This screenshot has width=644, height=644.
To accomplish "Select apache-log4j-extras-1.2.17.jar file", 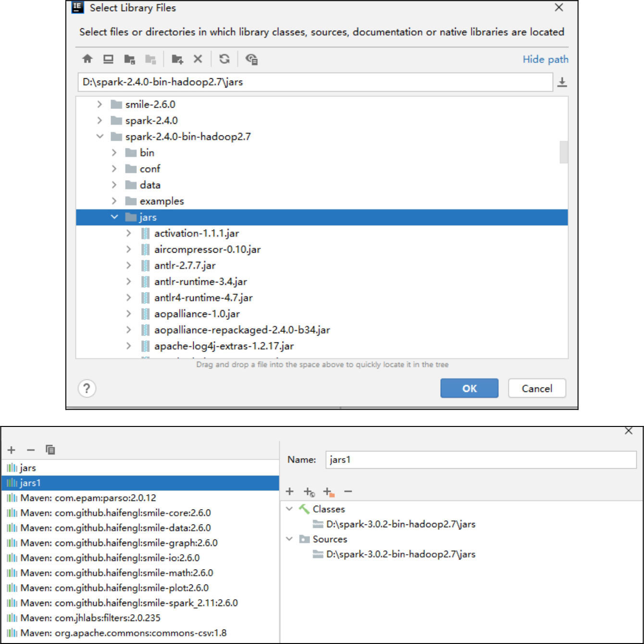I will click(x=224, y=346).
